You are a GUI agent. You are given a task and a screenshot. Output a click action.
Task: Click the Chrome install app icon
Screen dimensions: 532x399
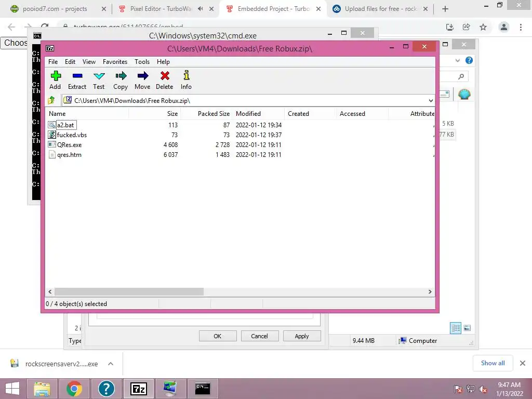click(450, 27)
